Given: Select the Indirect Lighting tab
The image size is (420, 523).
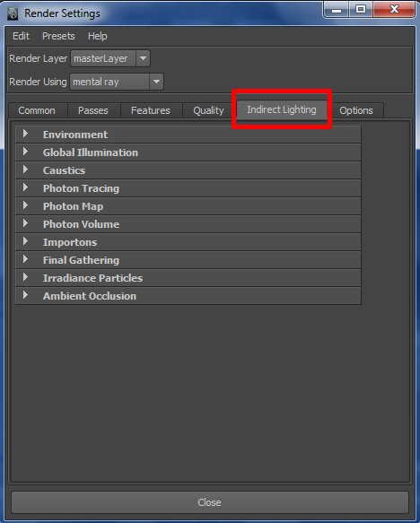Looking at the screenshot, I should (x=282, y=109).
